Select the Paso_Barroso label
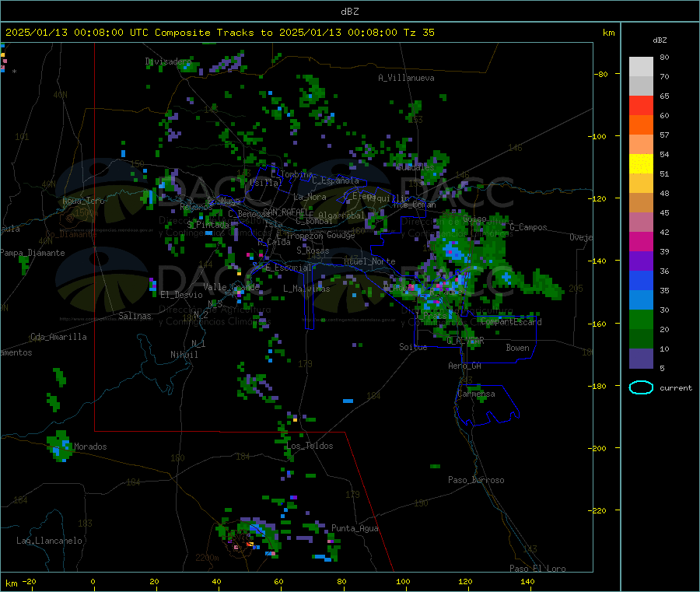 click(x=476, y=480)
